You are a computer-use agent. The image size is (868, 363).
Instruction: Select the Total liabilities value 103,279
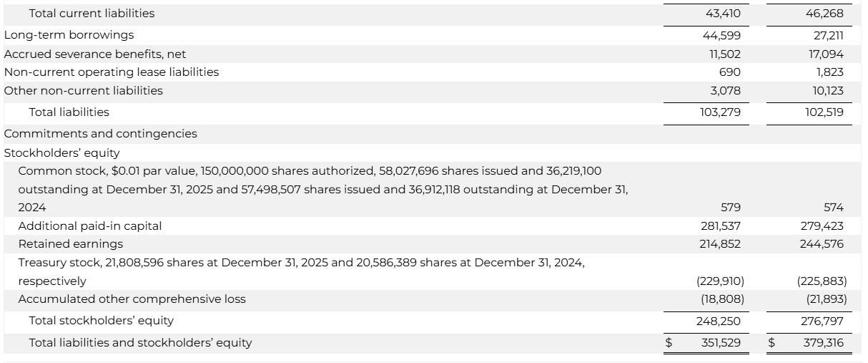point(720,112)
